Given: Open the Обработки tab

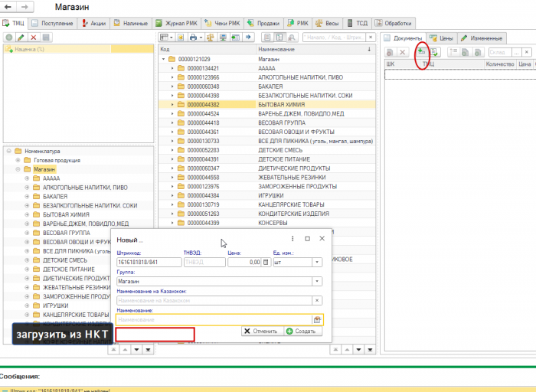Looking at the screenshot, I should coord(394,23).
